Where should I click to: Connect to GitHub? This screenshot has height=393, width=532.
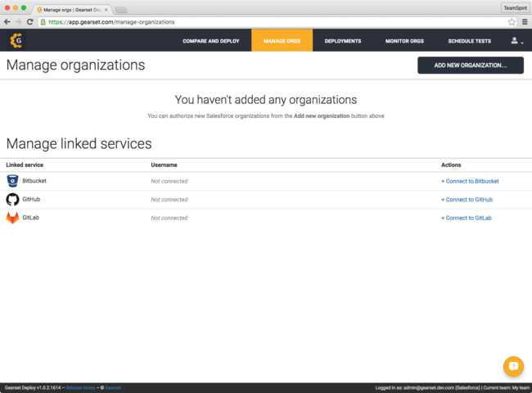click(467, 200)
